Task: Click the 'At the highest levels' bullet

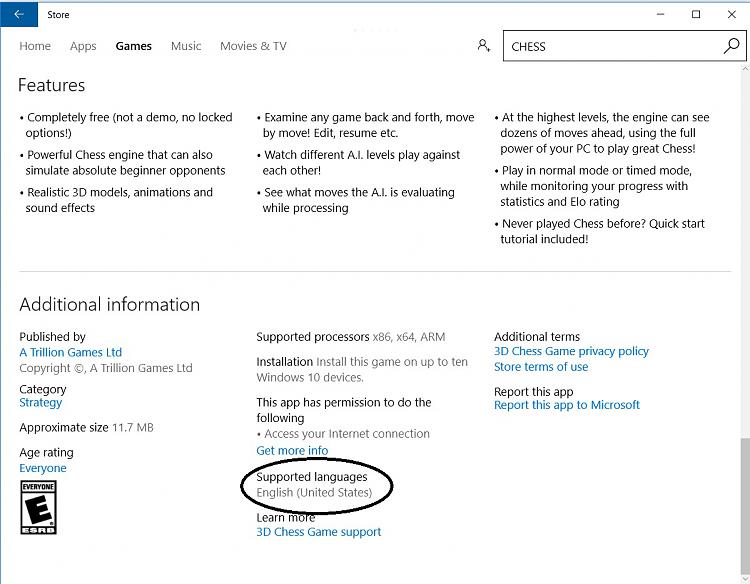Action: [602, 133]
